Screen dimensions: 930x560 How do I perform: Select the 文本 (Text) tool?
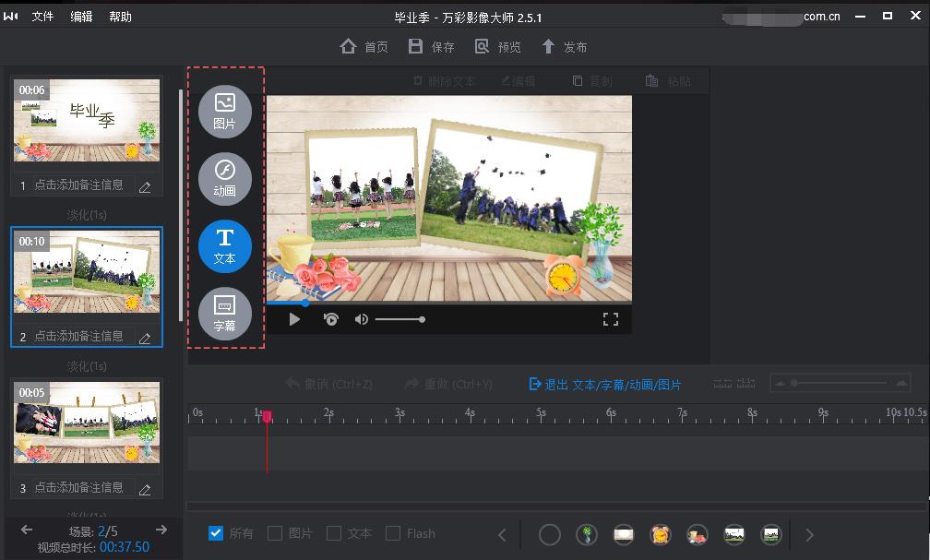[x=225, y=246]
